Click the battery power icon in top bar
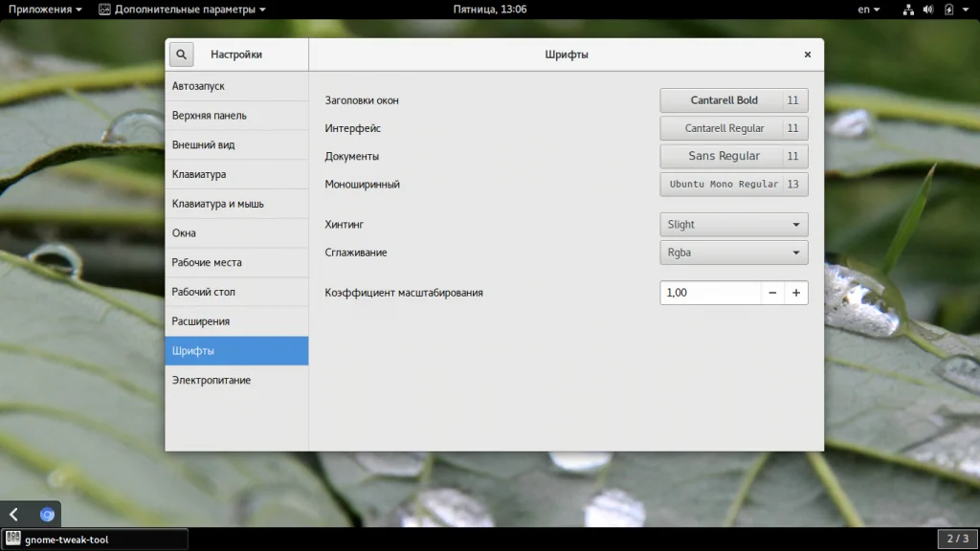 pyautogui.click(x=948, y=10)
